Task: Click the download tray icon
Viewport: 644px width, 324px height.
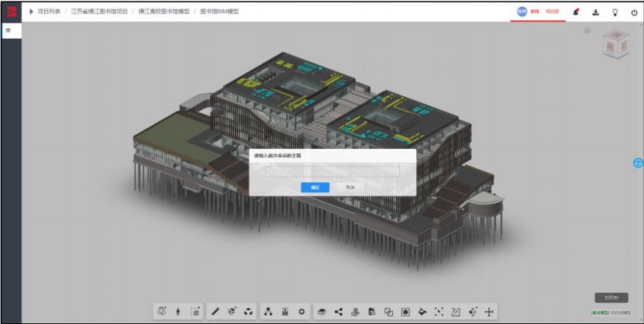Action: pyautogui.click(x=595, y=12)
